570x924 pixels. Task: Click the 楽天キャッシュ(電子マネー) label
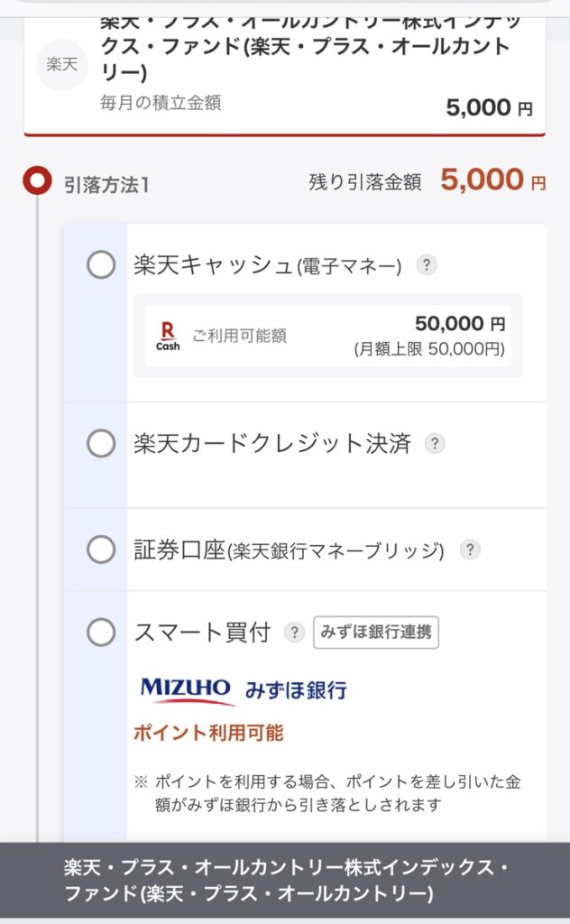click(x=267, y=265)
